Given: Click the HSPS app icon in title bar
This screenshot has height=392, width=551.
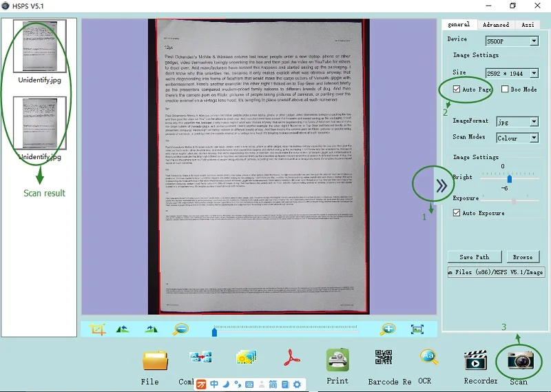Looking at the screenshot, I should [6, 6].
